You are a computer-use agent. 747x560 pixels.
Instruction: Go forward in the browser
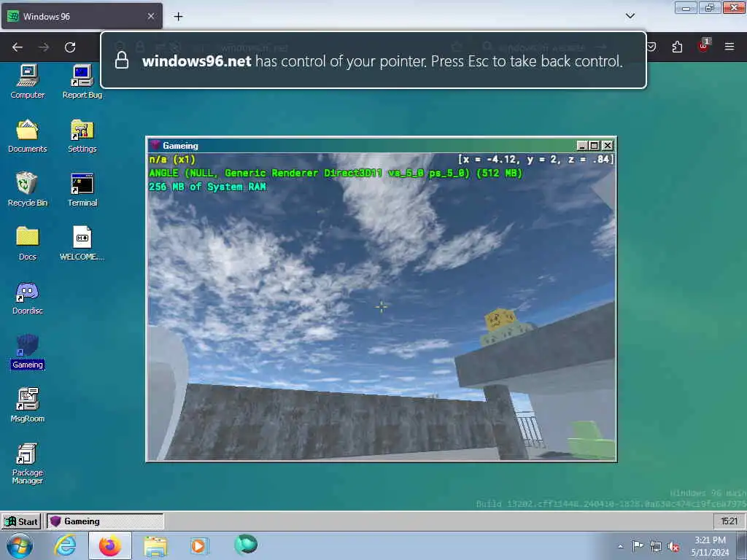(44, 47)
